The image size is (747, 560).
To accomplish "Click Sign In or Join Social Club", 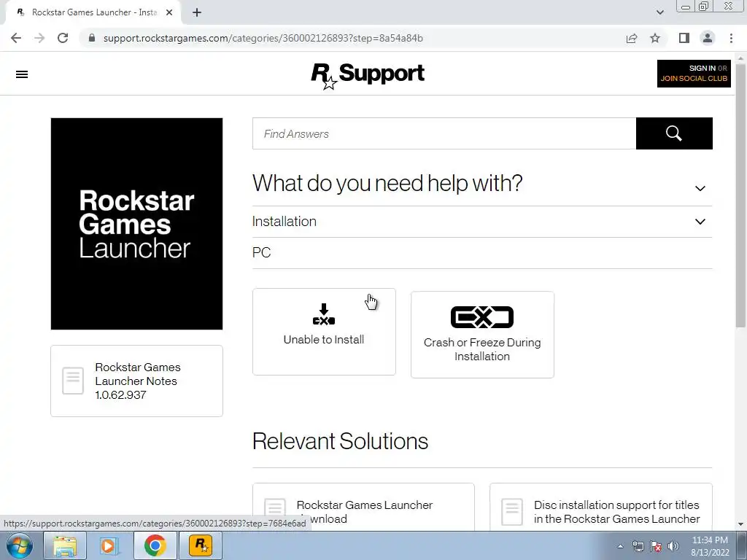I will click(x=694, y=74).
